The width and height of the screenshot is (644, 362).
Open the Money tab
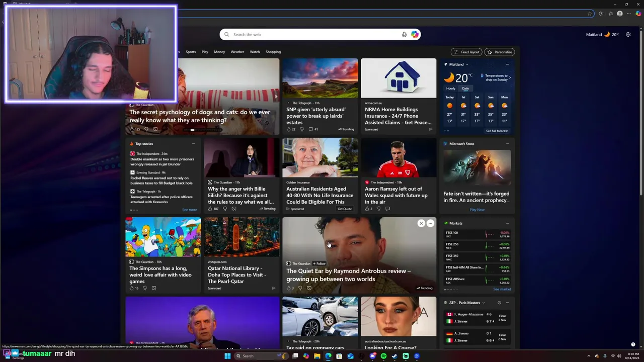point(219,52)
